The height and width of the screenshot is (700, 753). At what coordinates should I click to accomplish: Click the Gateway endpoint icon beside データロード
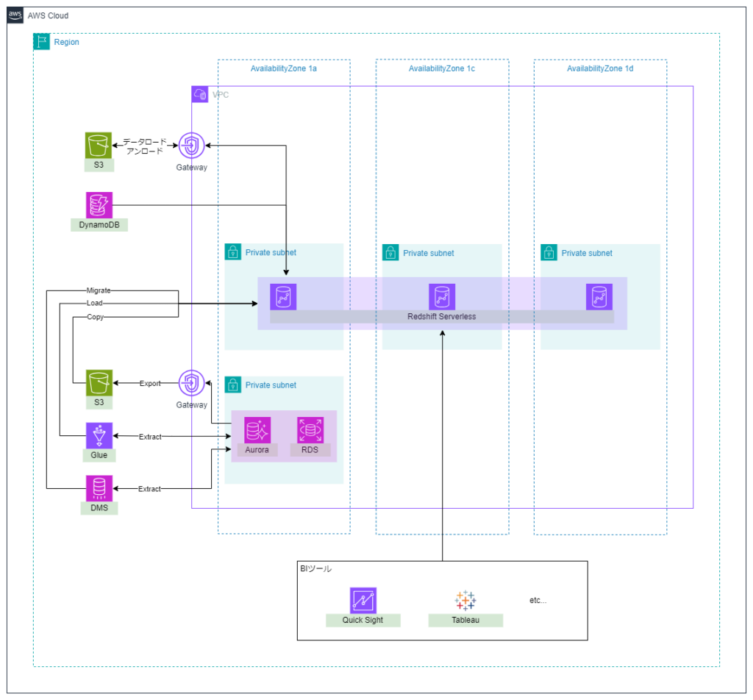tap(192, 145)
